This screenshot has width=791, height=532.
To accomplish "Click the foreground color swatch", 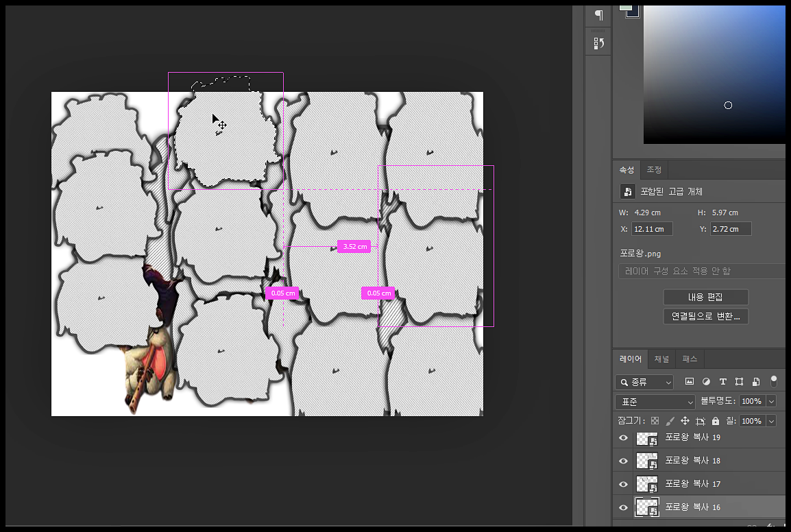I will pos(625,8).
